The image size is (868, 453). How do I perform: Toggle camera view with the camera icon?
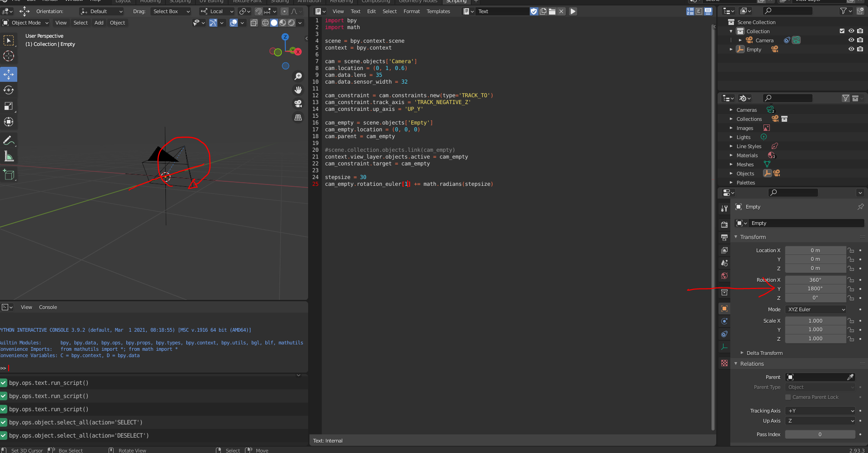click(x=298, y=104)
